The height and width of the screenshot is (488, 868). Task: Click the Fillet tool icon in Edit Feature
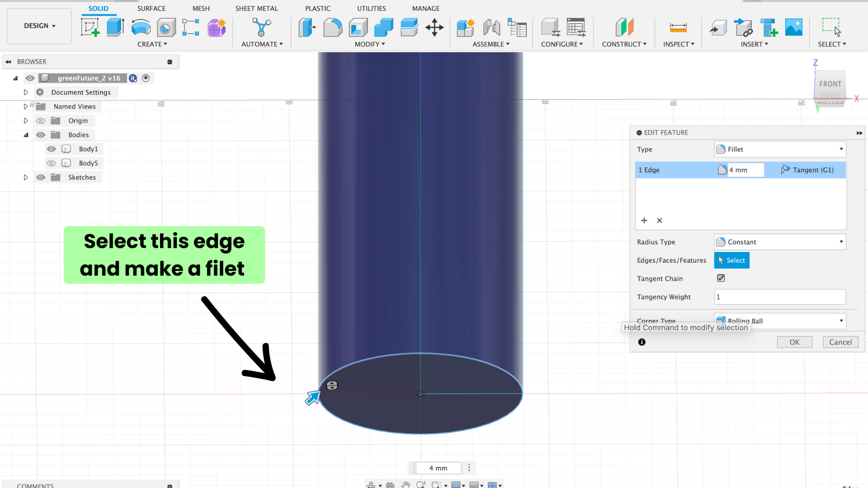[x=721, y=149]
